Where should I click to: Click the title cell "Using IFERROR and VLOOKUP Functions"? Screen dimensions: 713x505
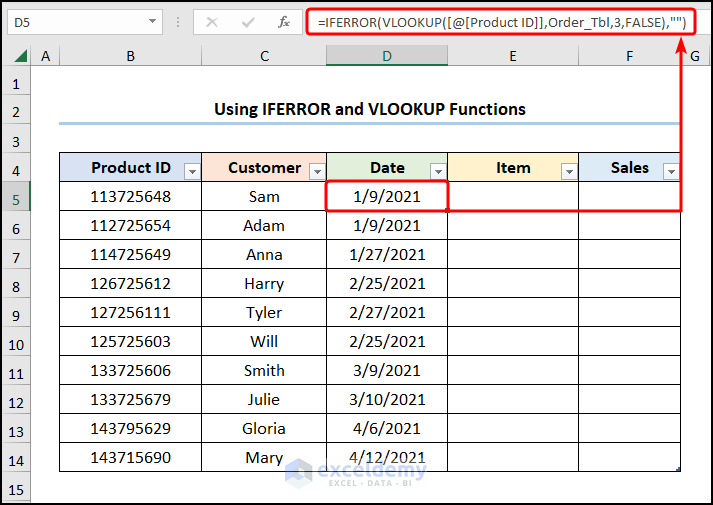369,109
